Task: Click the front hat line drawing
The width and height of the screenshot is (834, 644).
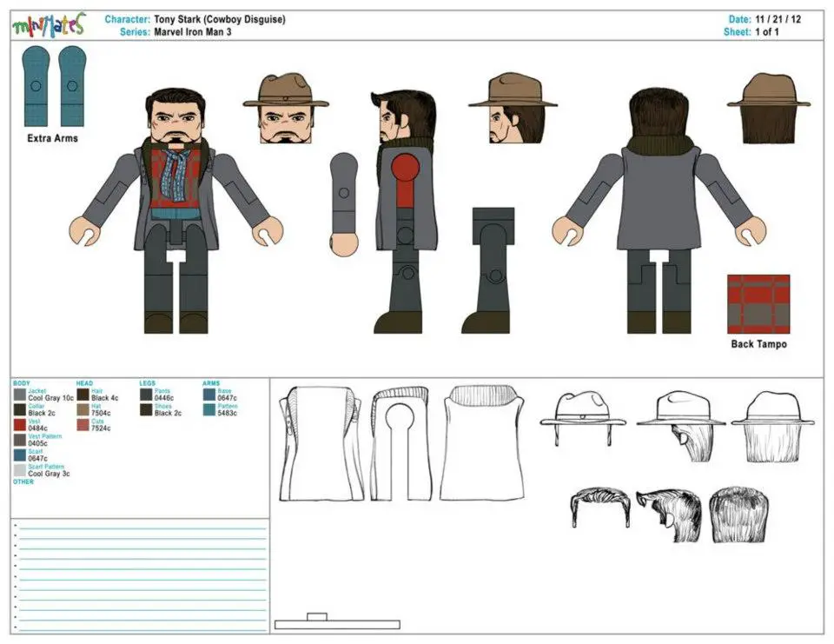Action: (583, 419)
